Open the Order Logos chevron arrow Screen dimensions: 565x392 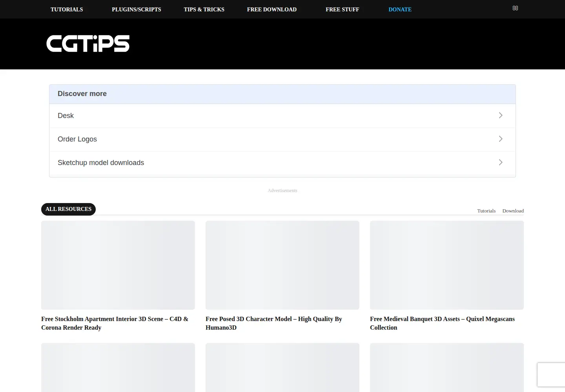coord(501,139)
